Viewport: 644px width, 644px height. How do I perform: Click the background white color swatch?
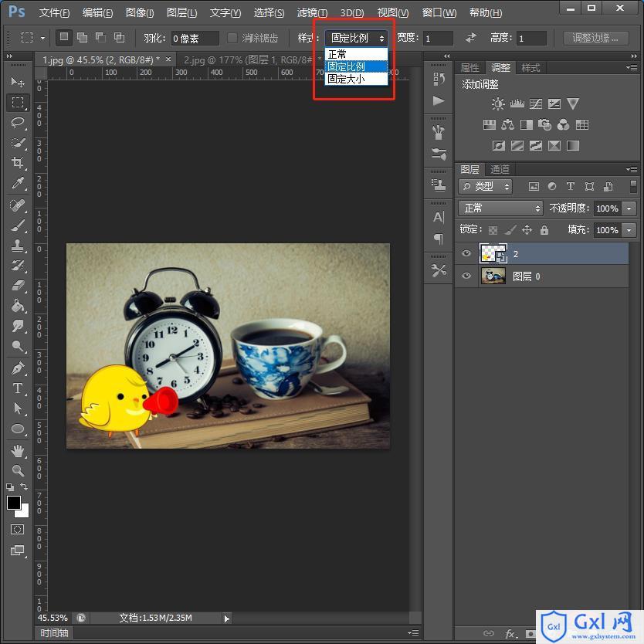pyautogui.click(x=24, y=512)
